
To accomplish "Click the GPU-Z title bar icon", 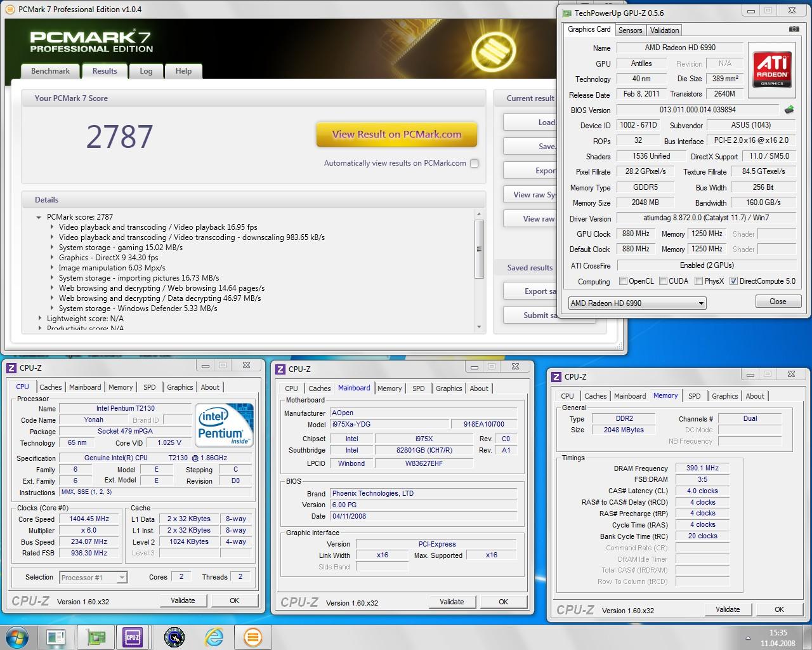I will [x=566, y=13].
